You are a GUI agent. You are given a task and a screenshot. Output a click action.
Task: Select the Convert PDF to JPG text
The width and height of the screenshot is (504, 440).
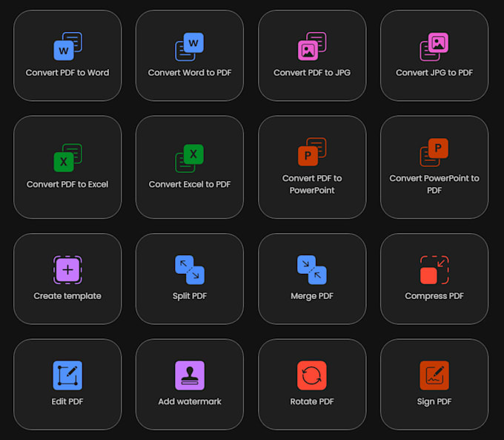(x=312, y=73)
